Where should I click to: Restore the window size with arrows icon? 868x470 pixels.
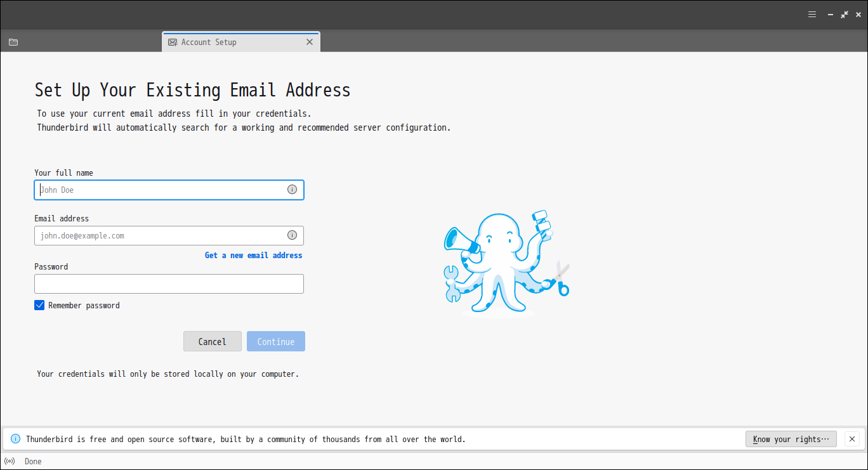[845, 15]
